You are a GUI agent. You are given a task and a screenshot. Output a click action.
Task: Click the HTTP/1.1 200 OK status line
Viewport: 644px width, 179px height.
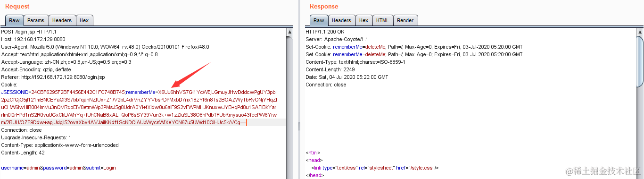click(325, 32)
